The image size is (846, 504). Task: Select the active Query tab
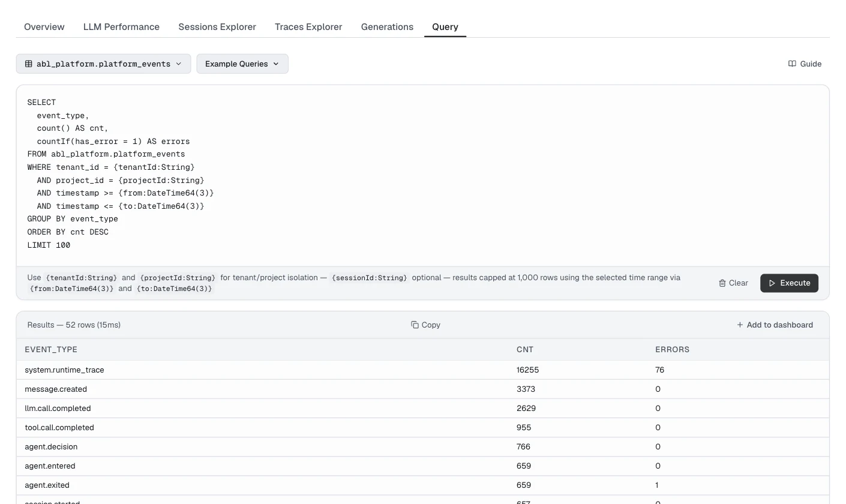445,27
